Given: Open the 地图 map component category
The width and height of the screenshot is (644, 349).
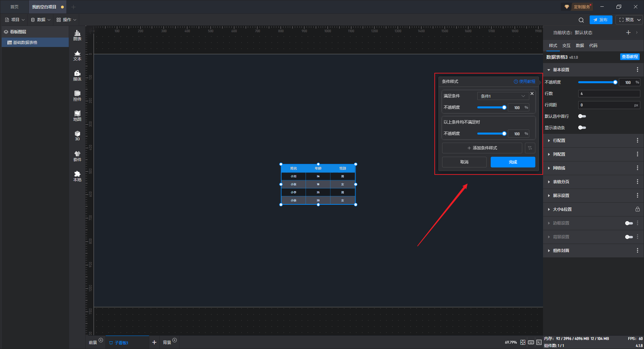Looking at the screenshot, I should [x=77, y=116].
